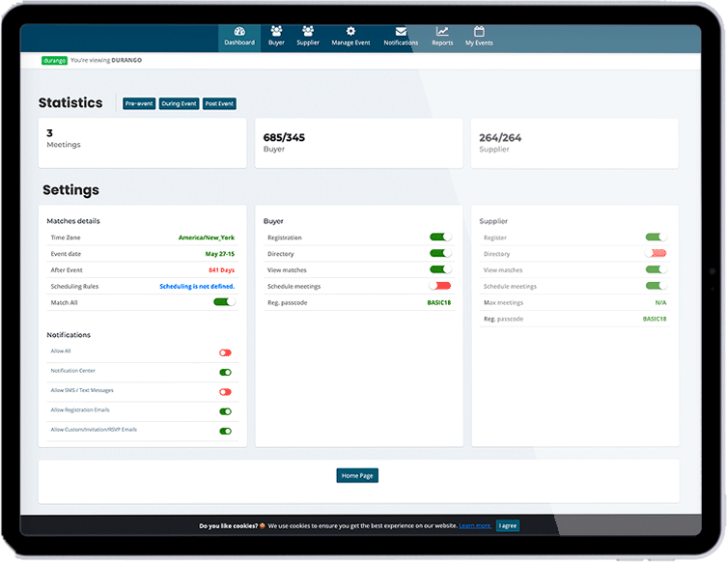This screenshot has height=562, width=728.
Task: Click the America/New_York time zone value
Action: pyautogui.click(x=207, y=238)
